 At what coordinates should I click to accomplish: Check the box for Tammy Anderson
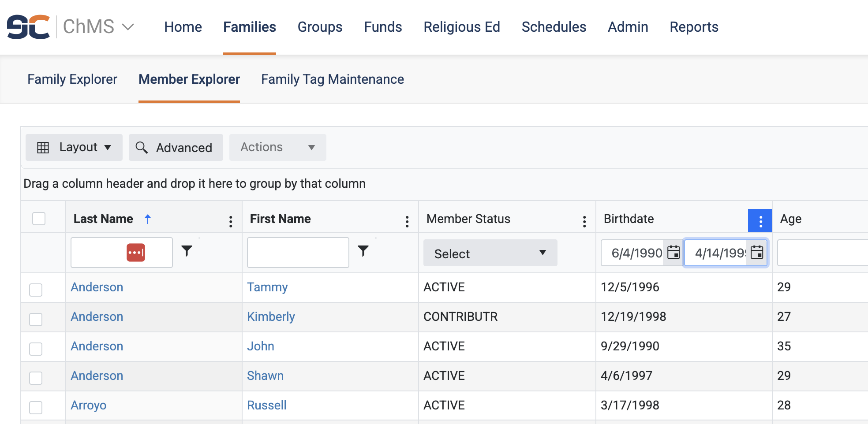[x=36, y=290]
